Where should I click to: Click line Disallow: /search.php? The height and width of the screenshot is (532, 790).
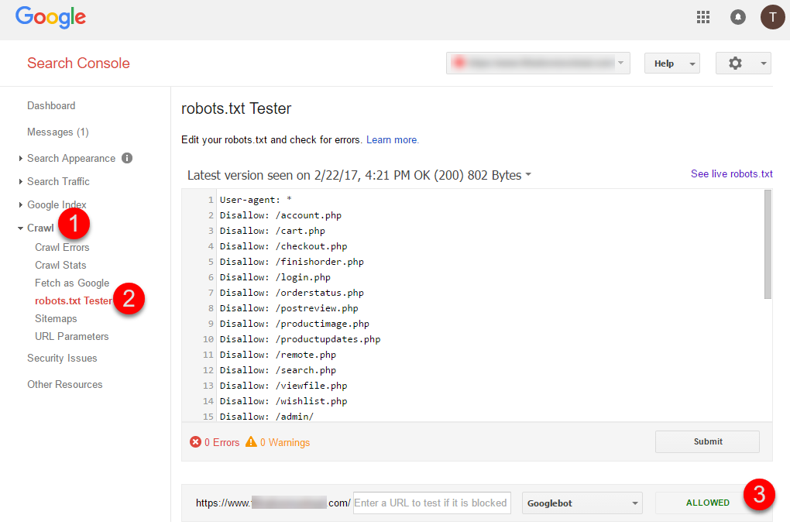click(278, 370)
